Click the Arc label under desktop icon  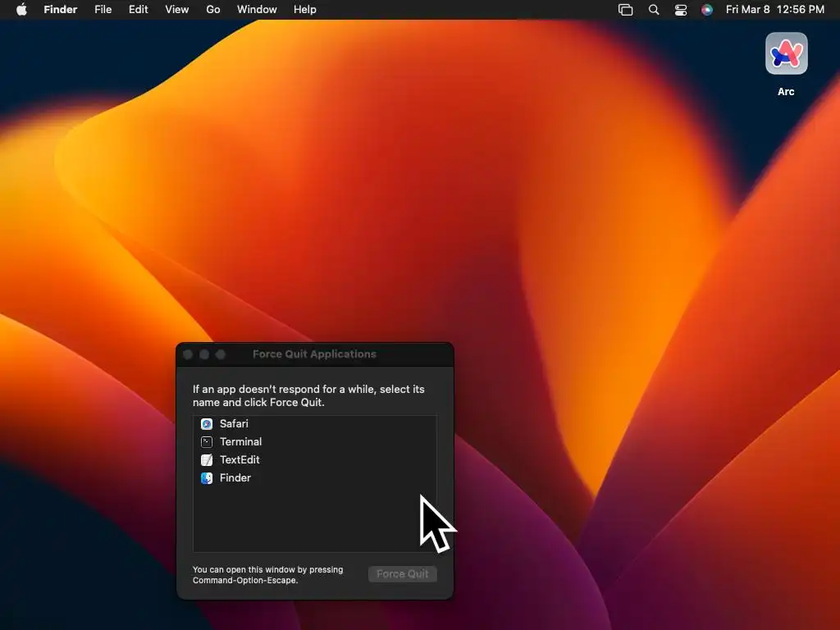pyautogui.click(x=786, y=92)
